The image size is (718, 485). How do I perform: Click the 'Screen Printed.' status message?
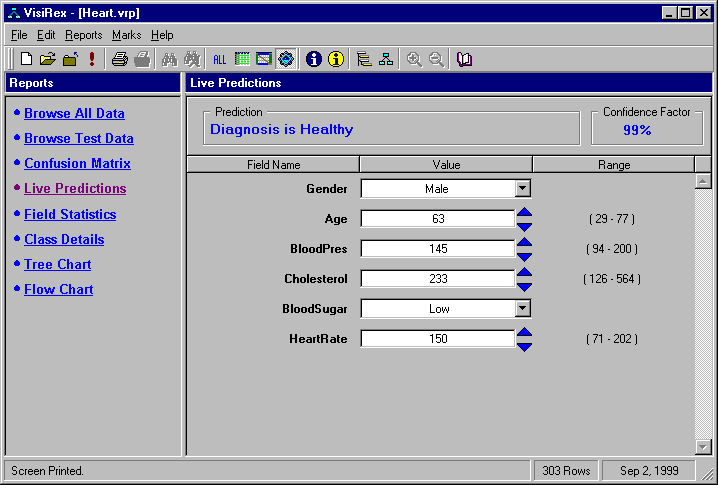(x=47, y=470)
